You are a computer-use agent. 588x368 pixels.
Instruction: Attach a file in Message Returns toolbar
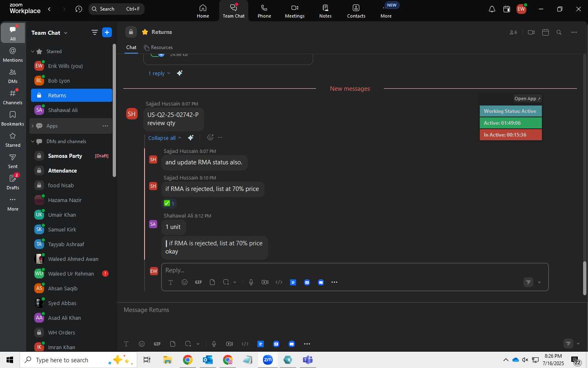pos(173,344)
